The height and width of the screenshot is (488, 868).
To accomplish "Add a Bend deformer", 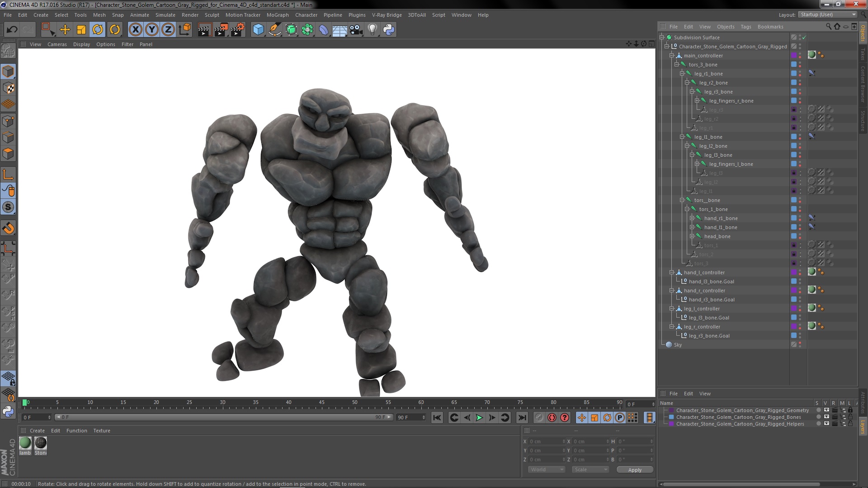I will tap(324, 30).
